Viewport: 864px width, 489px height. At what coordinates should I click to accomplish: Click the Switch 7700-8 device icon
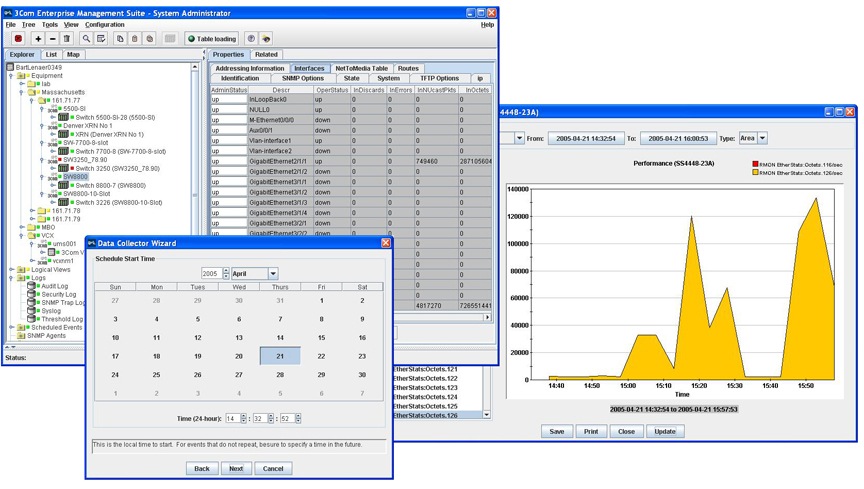63,151
